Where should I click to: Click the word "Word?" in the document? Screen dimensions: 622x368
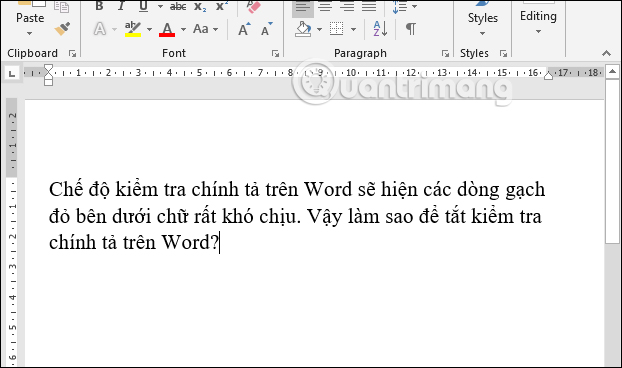[x=190, y=242]
